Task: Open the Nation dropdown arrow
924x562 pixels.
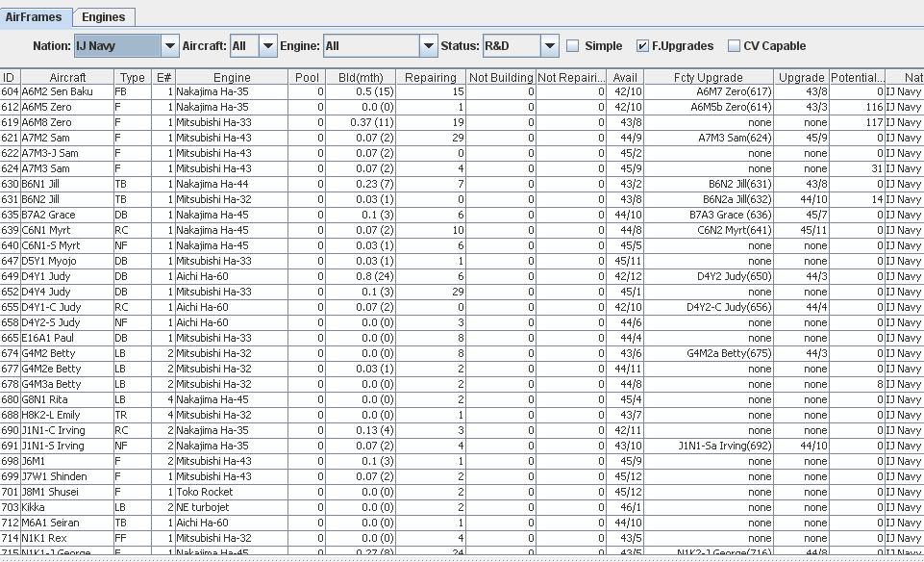Action: click(x=170, y=46)
